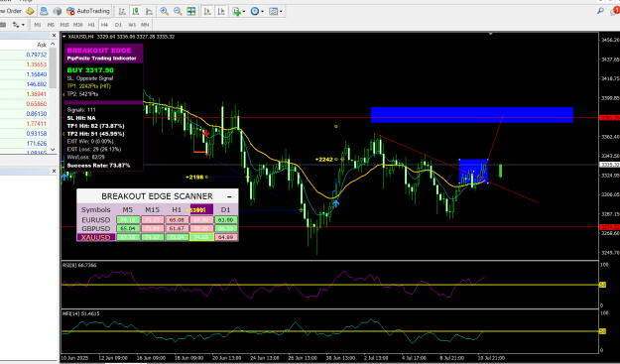Click the scanner M15 column header
Viewport: 620px width, 364px height.
coord(152,210)
